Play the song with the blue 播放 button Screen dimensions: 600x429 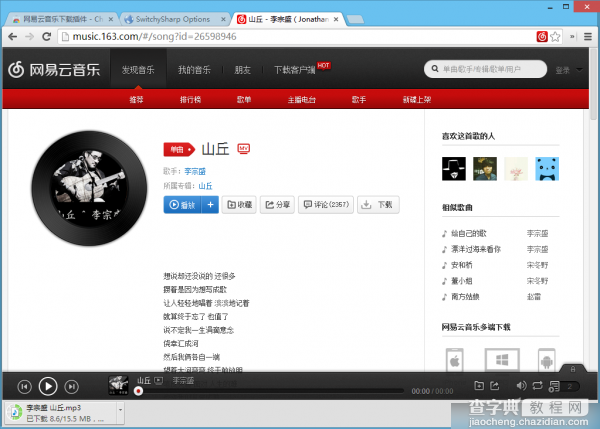[183, 205]
